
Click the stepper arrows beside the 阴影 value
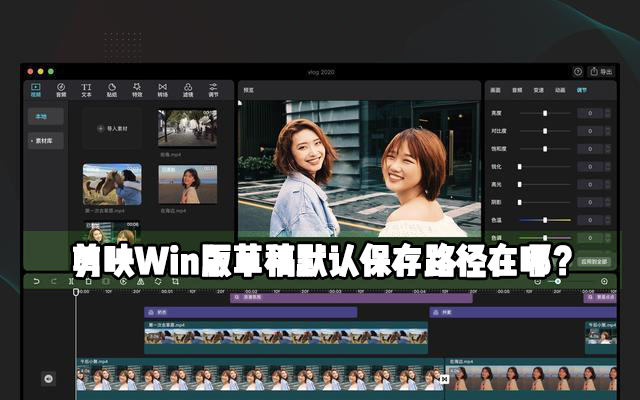pos(608,202)
